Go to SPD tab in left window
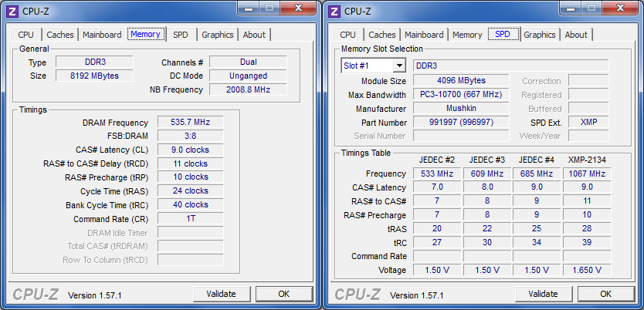 pyautogui.click(x=180, y=35)
